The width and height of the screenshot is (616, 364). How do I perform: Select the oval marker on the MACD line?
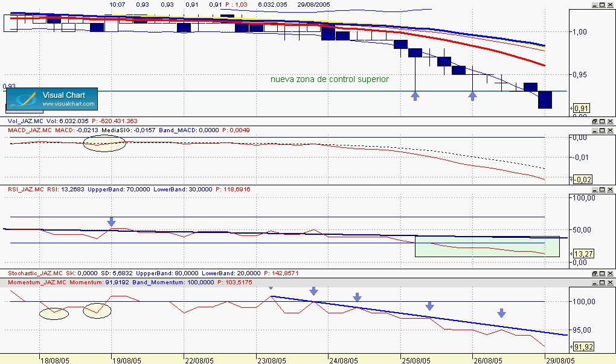pyautogui.click(x=104, y=143)
